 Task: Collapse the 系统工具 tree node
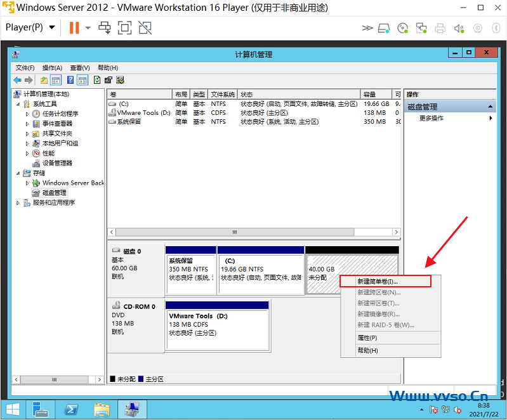click(x=18, y=104)
